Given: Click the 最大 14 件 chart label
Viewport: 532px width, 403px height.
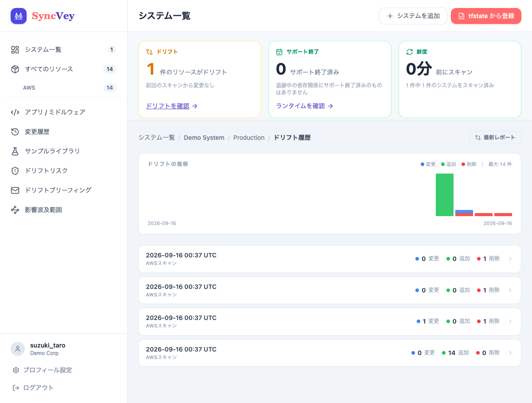Looking at the screenshot, I should coord(500,164).
